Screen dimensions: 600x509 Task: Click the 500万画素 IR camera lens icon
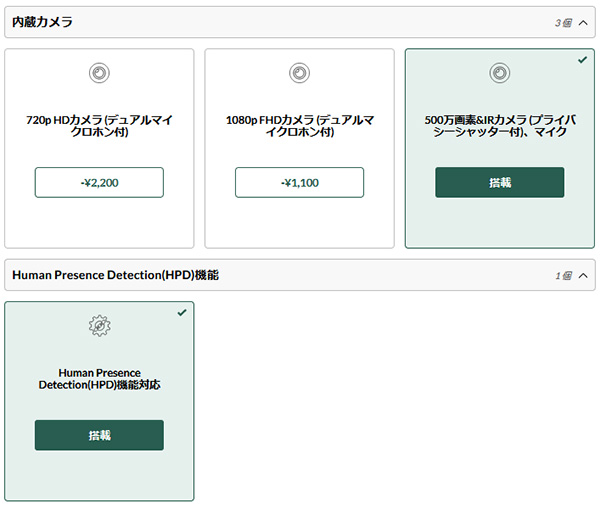[x=499, y=73]
